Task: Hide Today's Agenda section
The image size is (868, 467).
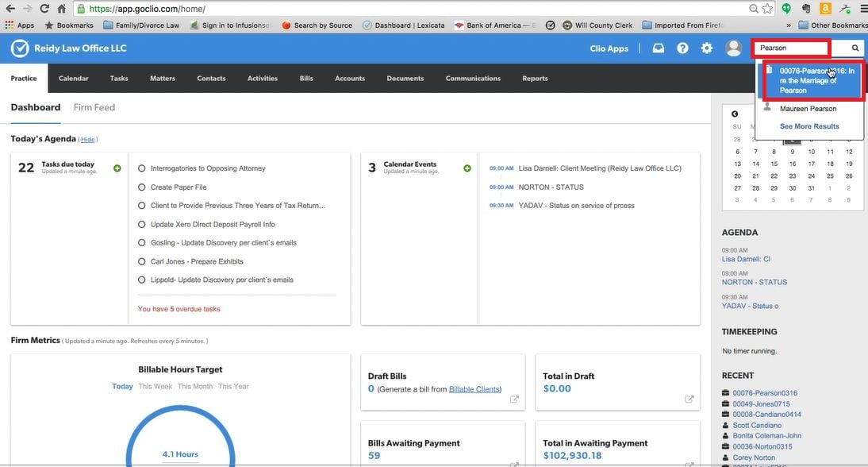Action: (x=88, y=140)
